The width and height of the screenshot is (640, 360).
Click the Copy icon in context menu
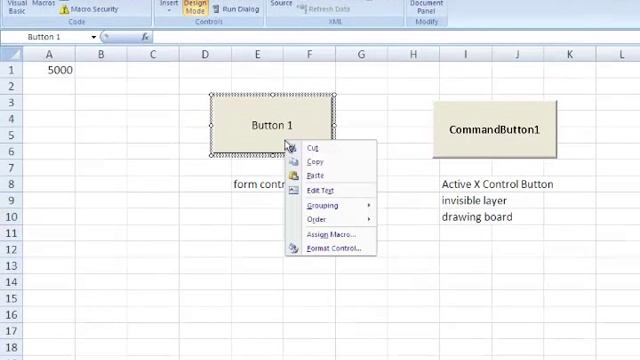[x=293, y=162]
